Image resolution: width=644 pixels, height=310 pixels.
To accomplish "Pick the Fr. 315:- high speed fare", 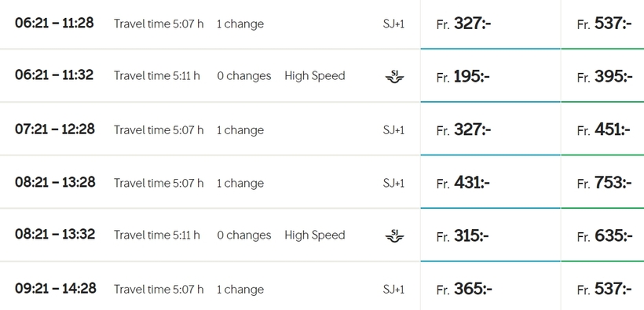I will (x=490, y=235).
